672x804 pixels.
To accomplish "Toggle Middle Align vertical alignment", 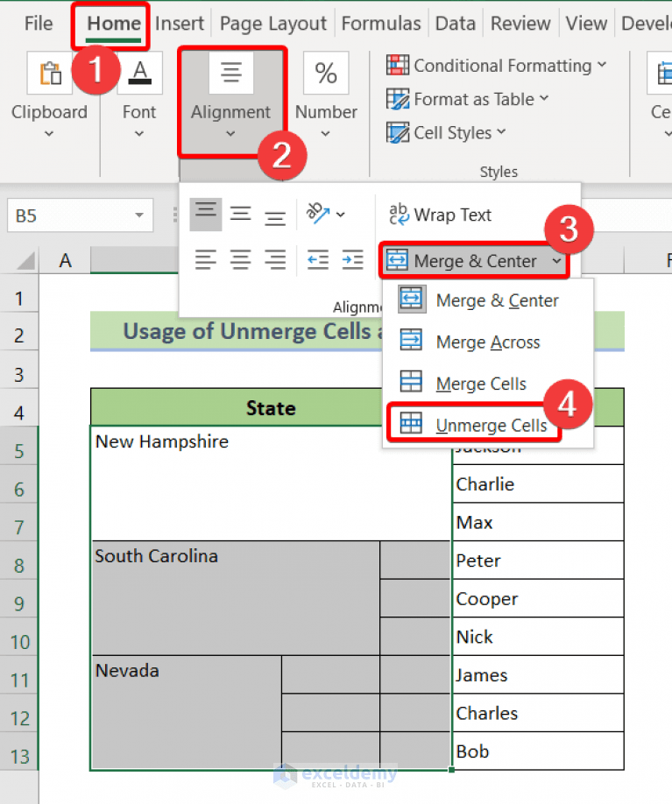I will point(240,214).
